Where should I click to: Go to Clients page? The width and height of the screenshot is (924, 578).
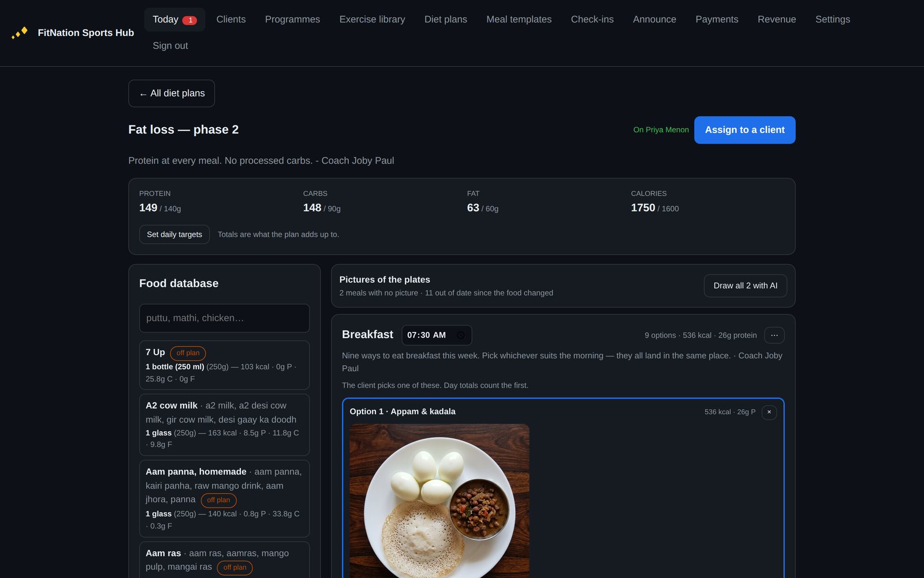(x=231, y=20)
